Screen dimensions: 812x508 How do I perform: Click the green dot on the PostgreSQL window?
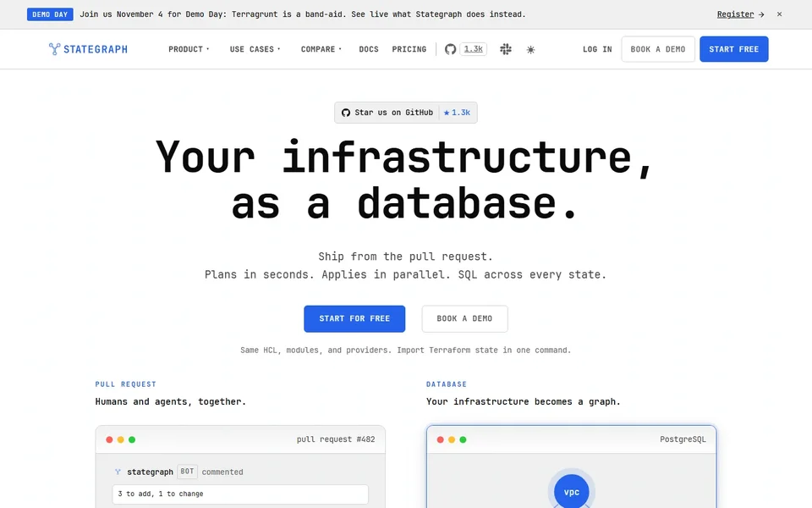pos(463,439)
